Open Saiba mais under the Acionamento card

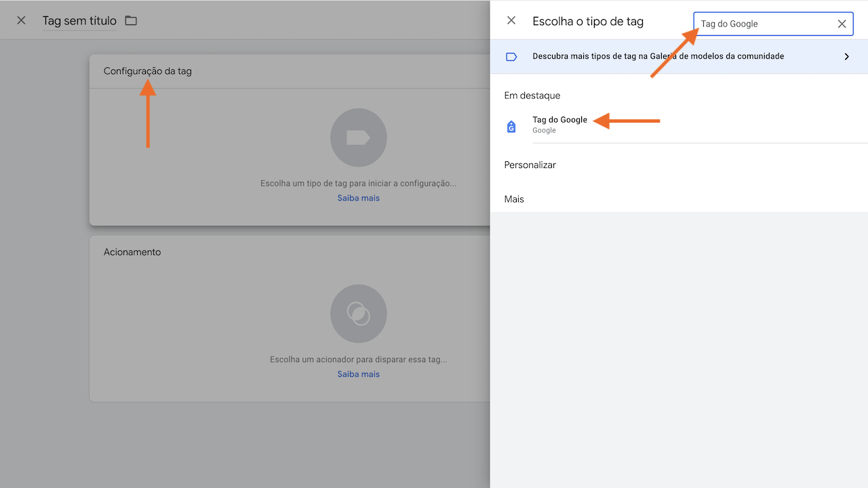(x=358, y=373)
